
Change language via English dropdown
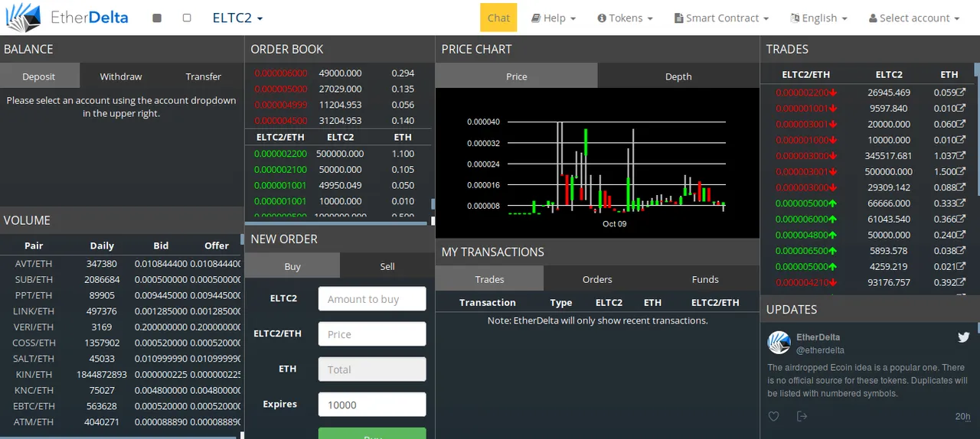click(x=818, y=18)
